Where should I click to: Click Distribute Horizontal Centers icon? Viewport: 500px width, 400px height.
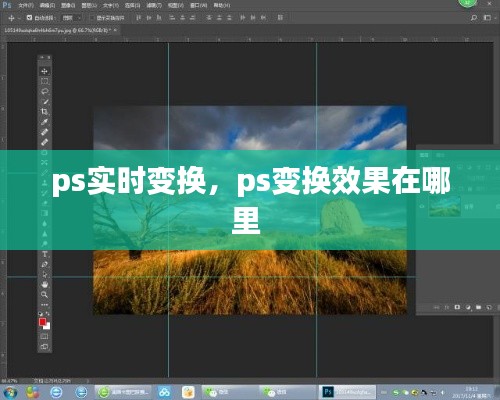pos(253,18)
